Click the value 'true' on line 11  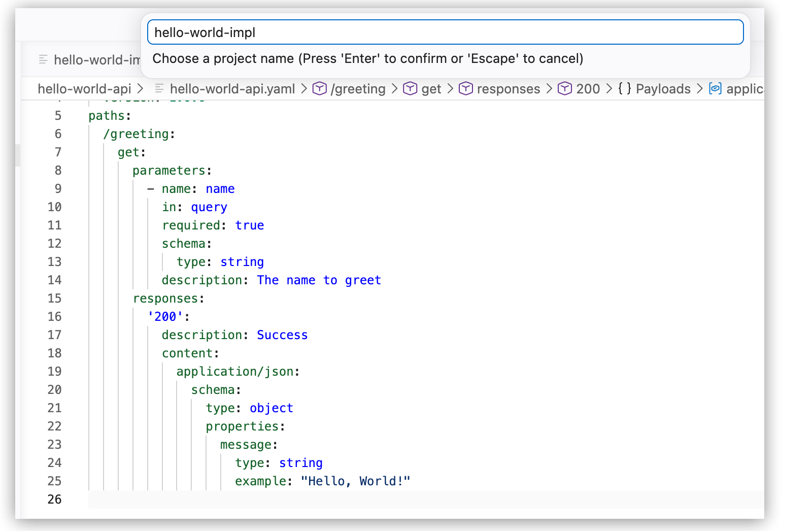pos(250,225)
